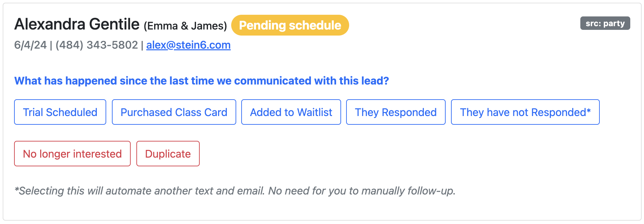The width and height of the screenshot is (644, 224).
Task: Choose Added to Waitlist
Action: tap(291, 112)
